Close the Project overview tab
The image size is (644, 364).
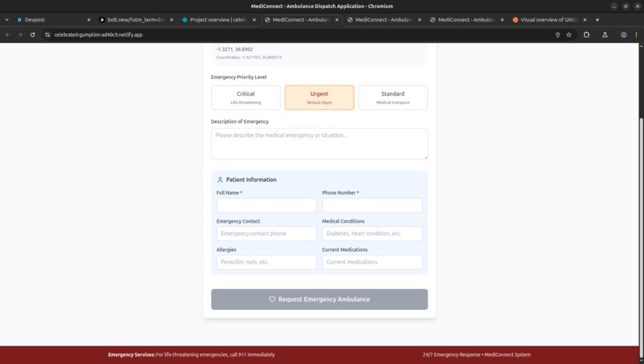click(x=254, y=20)
